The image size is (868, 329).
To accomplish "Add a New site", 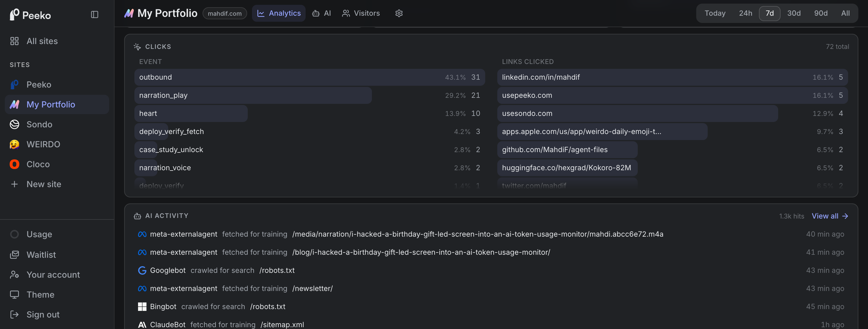I will (57, 184).
